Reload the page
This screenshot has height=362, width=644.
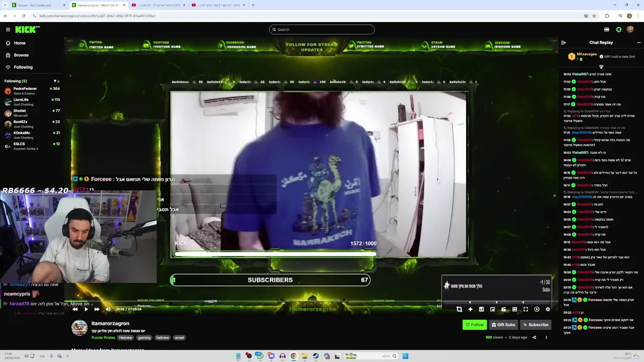23,16
